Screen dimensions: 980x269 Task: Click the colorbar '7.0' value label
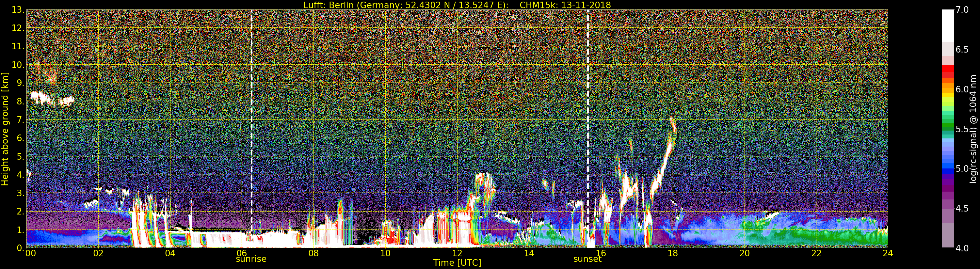[x=962, y=10]
